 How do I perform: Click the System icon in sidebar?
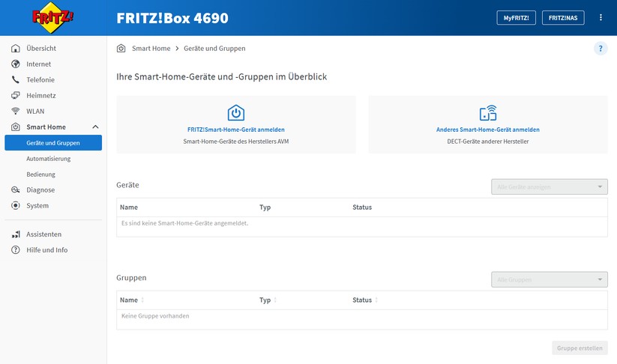tap(15, 205)
